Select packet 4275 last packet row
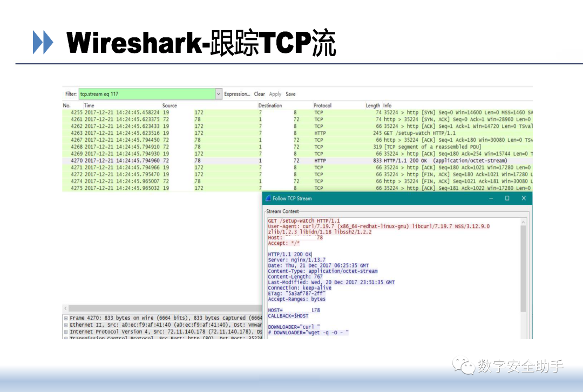This screenshot has width=583, height=392. 297,188
